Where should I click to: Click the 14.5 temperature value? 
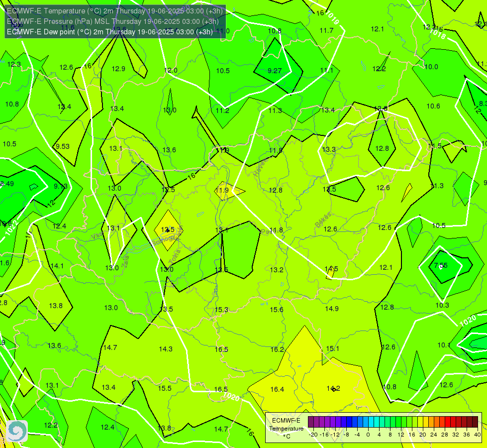click(x=331, y=269)
